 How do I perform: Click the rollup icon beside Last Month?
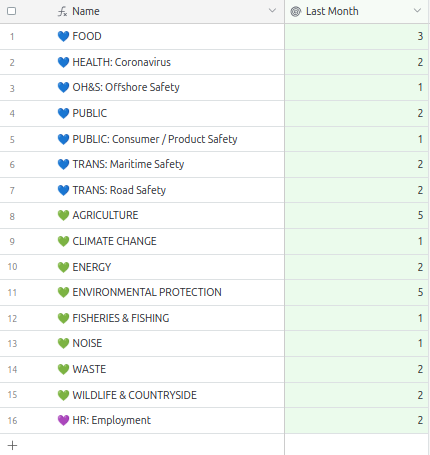point(296,11)
